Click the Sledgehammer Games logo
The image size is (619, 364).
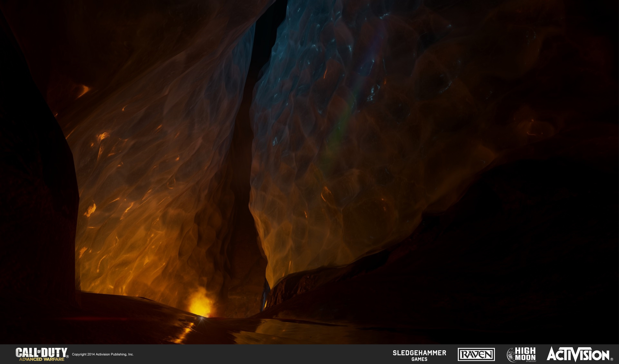coord(420,355)
